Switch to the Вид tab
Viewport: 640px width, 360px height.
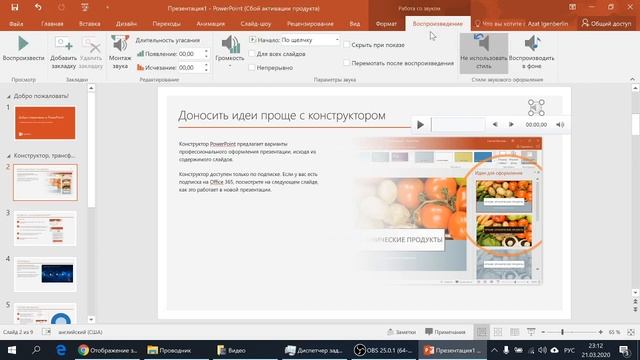(x=355, y=24)
